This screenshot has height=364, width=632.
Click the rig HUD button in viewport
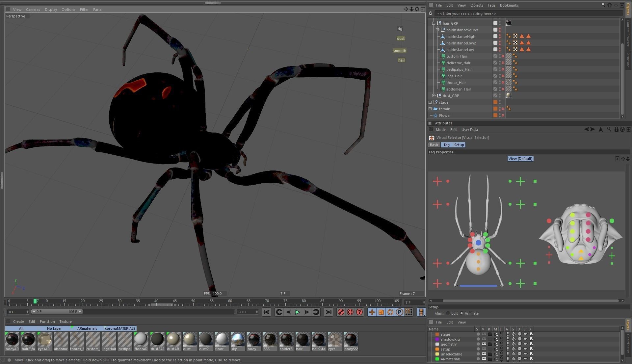coord(400,29)
